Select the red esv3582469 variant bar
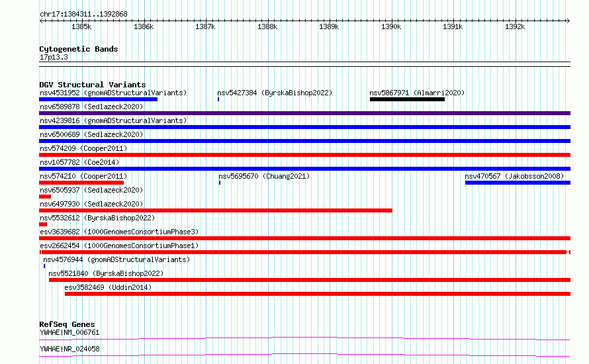The height and width of the screenshot is (364, 589). [318, 294]
